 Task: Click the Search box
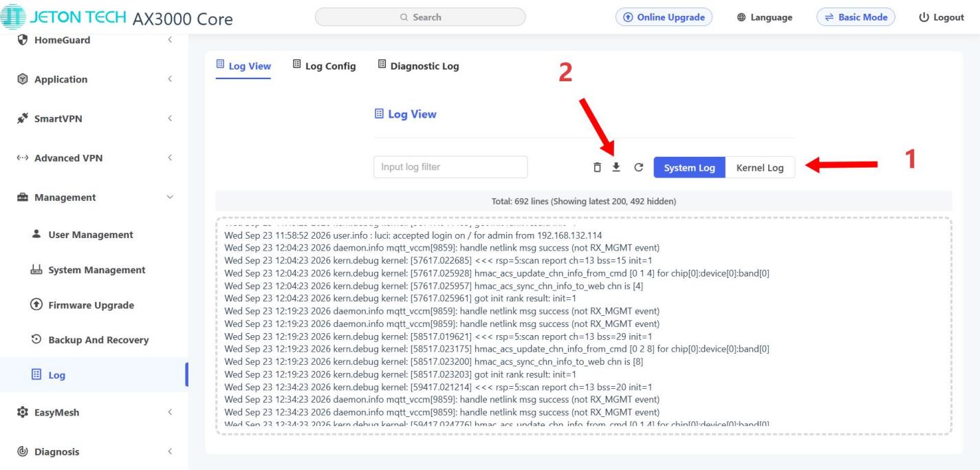tap(420, 17)
